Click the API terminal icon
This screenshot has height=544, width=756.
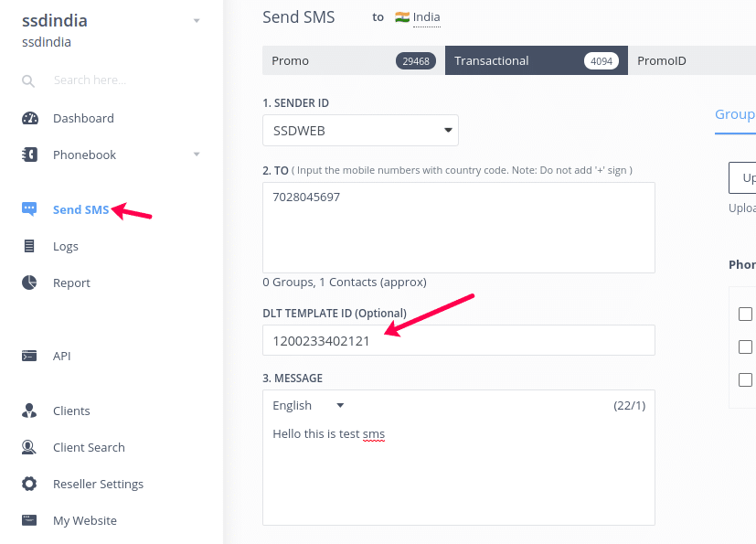(x=29, y=356)
